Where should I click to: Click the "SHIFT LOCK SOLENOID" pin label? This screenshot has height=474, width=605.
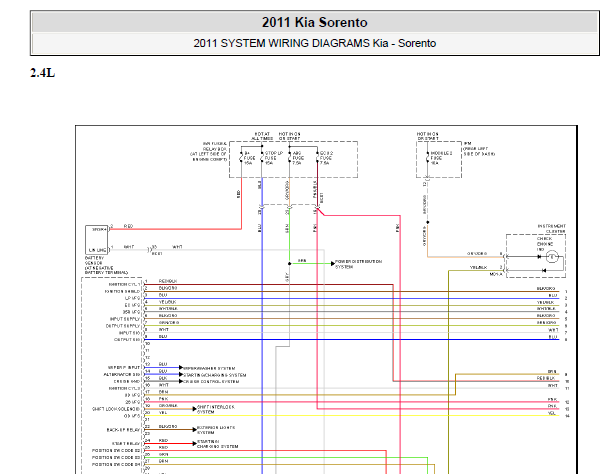116,409
